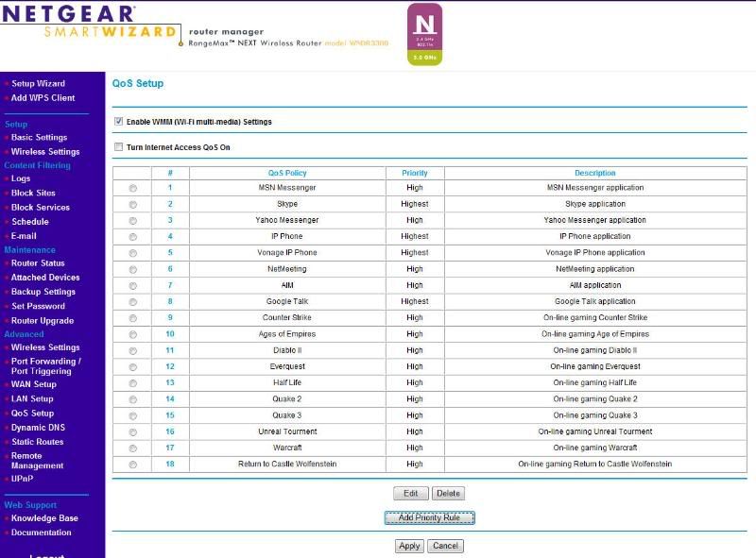The image size is (756, 558).
Task: Cancel the QoS changes
Action: (445, 546)
